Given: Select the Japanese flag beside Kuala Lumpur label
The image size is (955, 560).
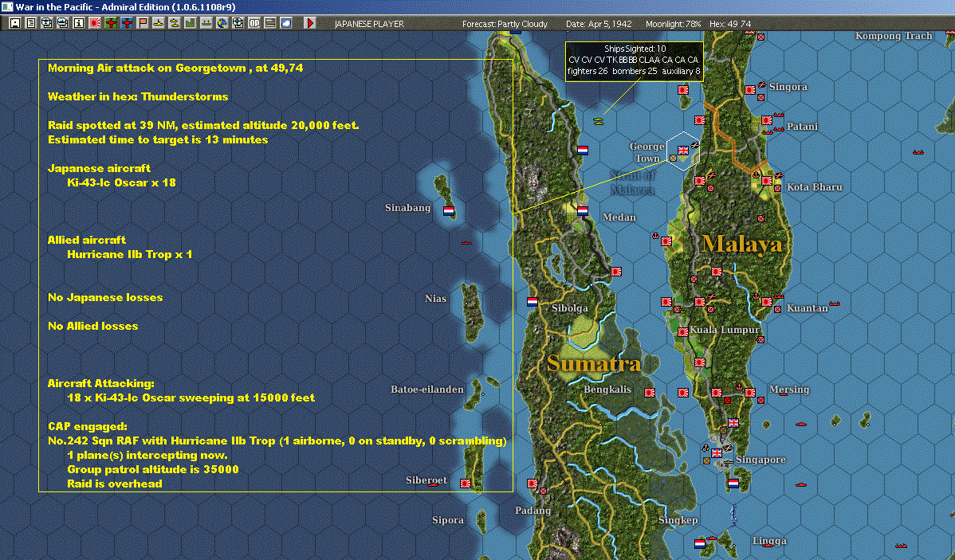Looking at the screenshot, I should pyautogui.click(x=683, y=332).
